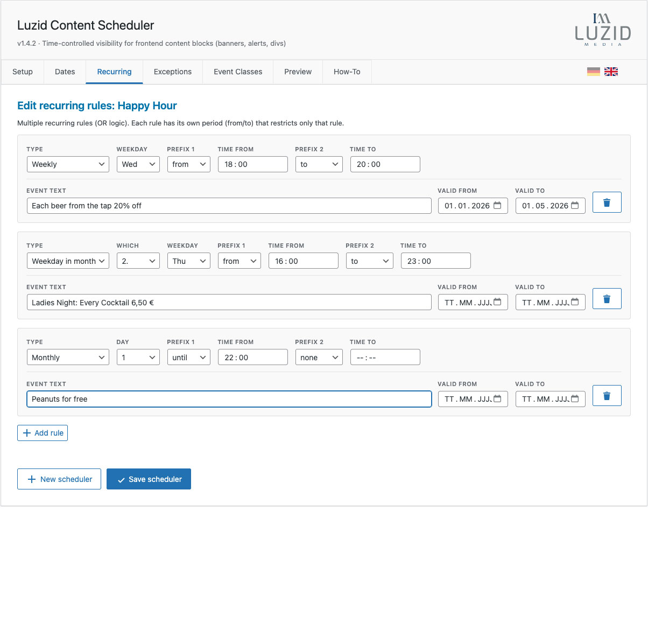The image size is (648, 644).
Task: Open the calendar for Peanuts rule's Valid From field
Action: 498,399
